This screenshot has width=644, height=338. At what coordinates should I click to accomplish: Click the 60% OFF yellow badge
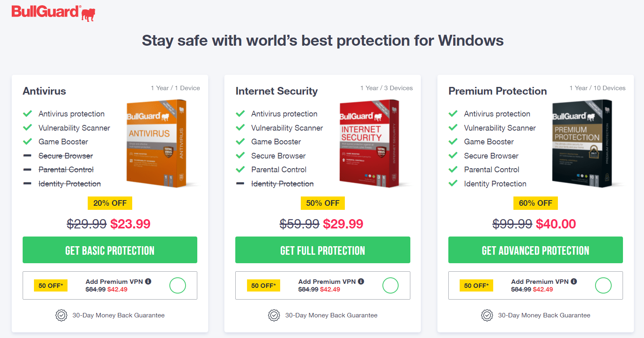(x=536, y=203)
